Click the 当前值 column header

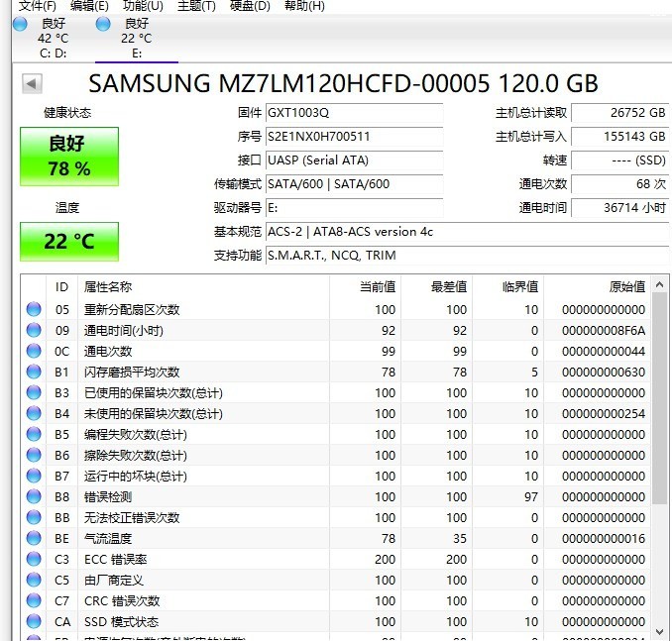click(x=365, y=286)
